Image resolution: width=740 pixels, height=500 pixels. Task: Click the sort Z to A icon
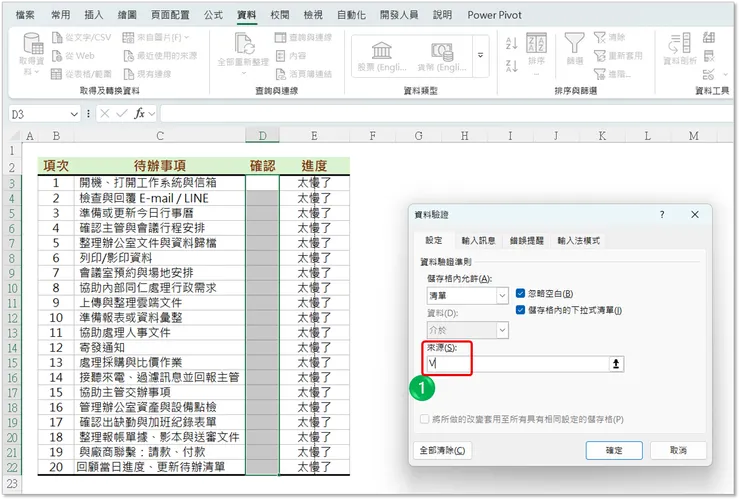coord(512,66)
